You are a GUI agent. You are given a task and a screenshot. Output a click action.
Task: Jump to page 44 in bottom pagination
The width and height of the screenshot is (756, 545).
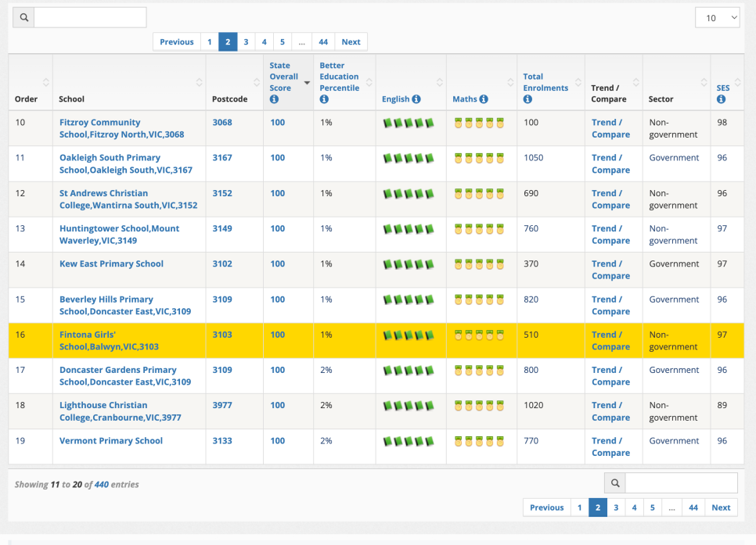693,507
